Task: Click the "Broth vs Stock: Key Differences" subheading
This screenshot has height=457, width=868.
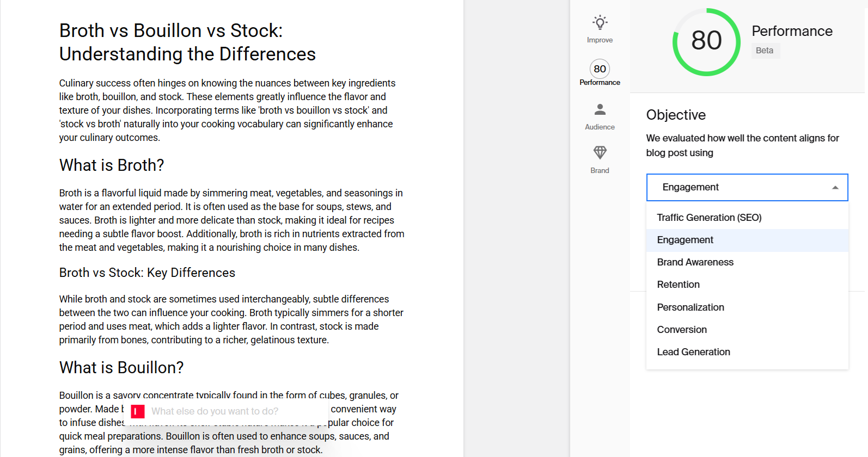Action: coord(147,273)
